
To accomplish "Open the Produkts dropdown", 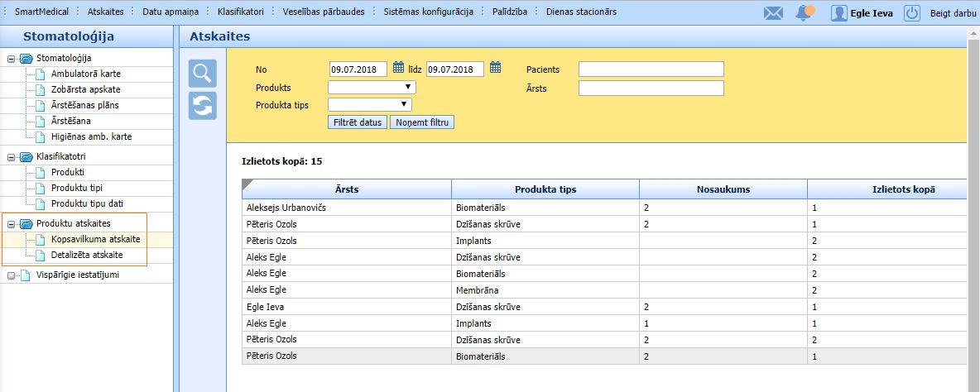I will click(x=372, y=87).
